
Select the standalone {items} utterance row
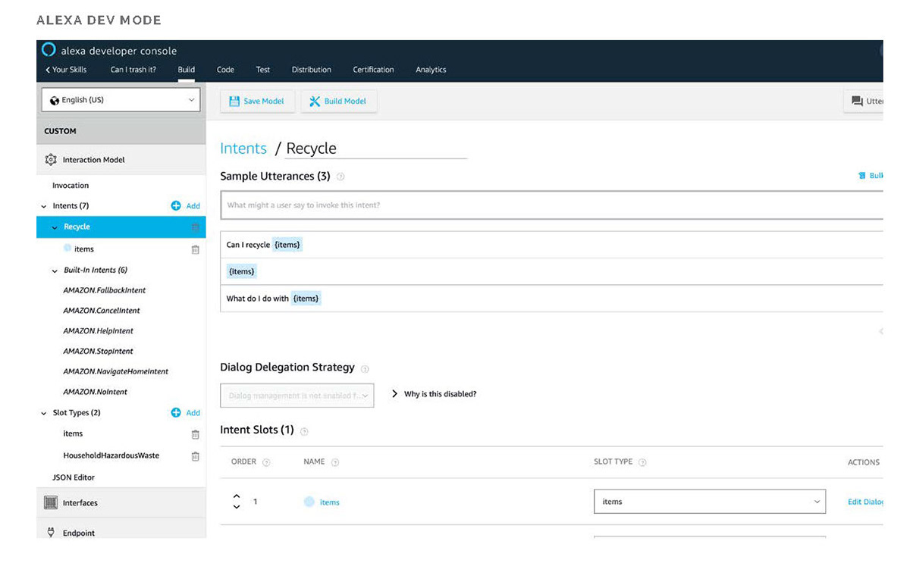pos(552,271)
